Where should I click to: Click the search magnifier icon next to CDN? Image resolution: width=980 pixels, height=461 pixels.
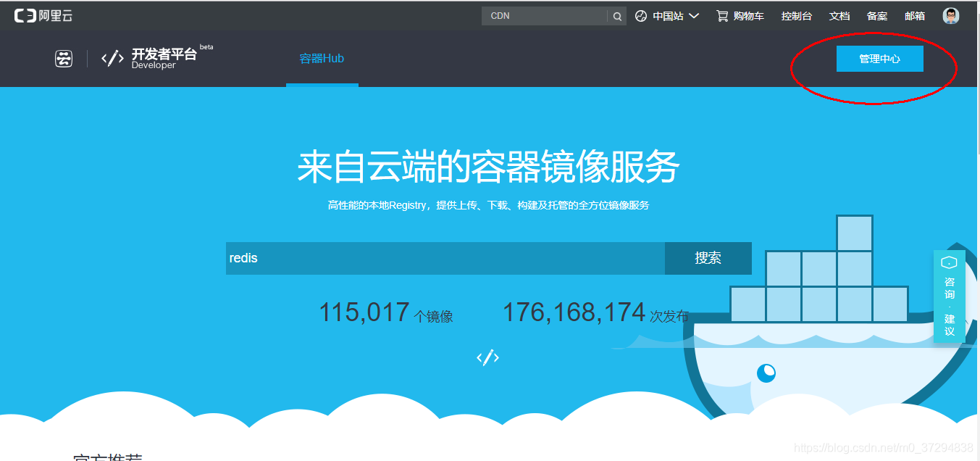tap(617, 16)
